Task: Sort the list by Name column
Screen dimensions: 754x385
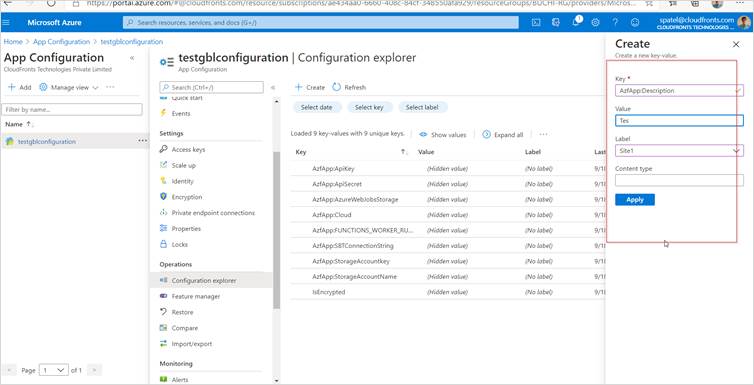Action: tap(18, 124)
